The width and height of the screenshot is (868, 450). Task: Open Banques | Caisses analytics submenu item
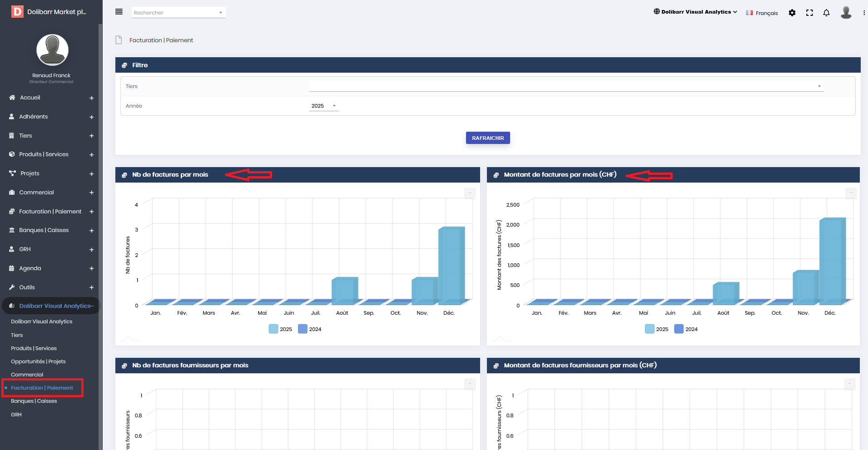(34, 401)
